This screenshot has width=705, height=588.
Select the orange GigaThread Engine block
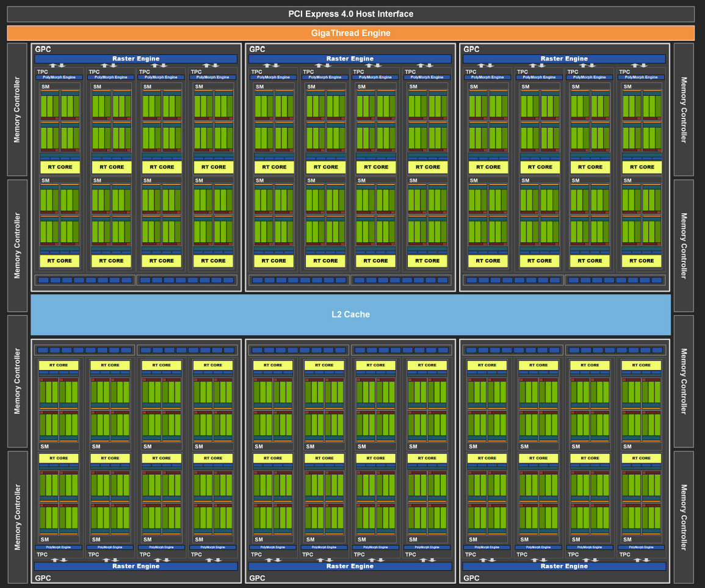351,33
